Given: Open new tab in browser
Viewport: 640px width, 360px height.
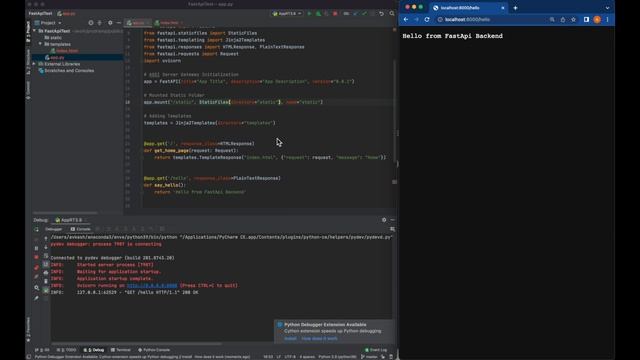Looking at the screenshot, I should (x=515, y=8).
